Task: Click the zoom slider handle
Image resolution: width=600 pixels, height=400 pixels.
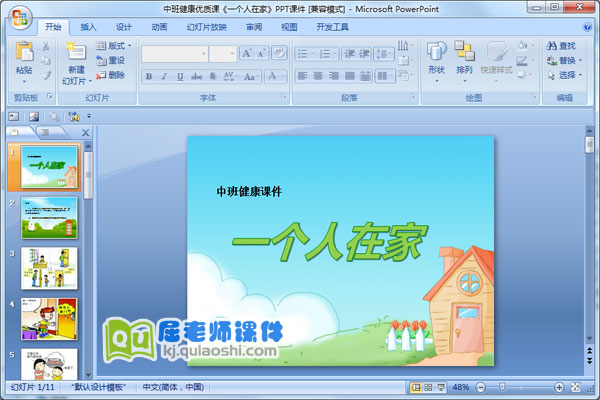Action: pyautogui.click(x=502, y=387)
